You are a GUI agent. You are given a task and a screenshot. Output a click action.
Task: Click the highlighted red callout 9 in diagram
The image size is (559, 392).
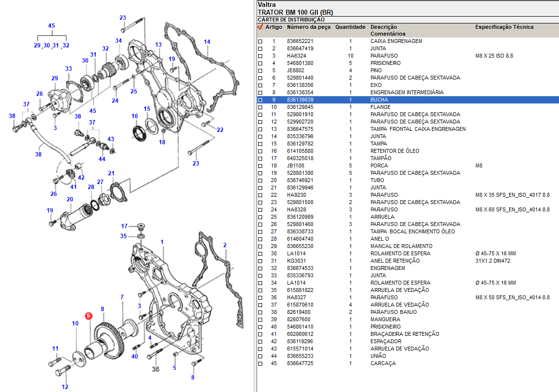coord(88,316)
